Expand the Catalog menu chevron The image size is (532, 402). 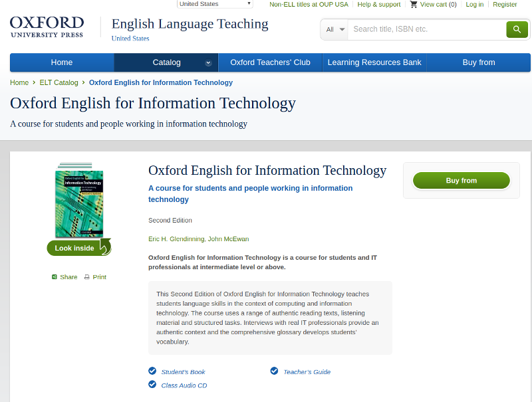[x=208, y=62]
